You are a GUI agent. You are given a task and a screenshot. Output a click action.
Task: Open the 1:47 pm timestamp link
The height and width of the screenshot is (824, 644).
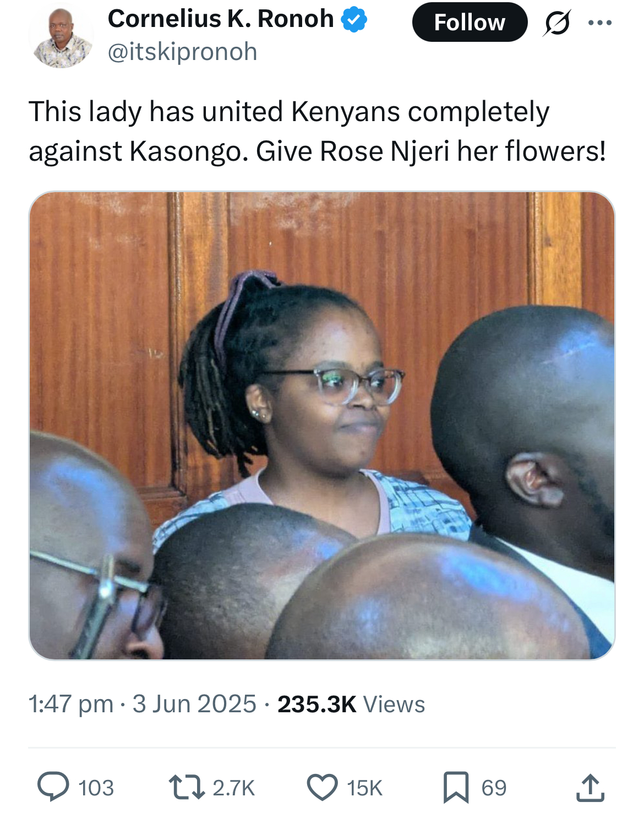71,704
